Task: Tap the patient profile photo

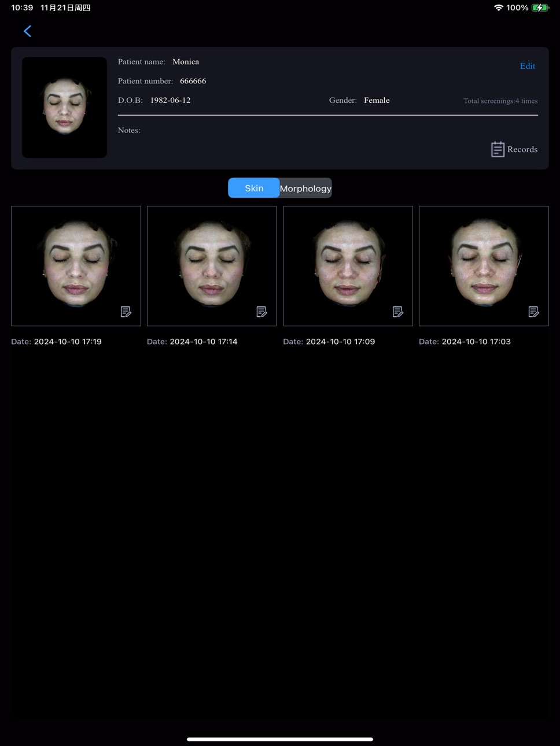Action: (64, 108)
